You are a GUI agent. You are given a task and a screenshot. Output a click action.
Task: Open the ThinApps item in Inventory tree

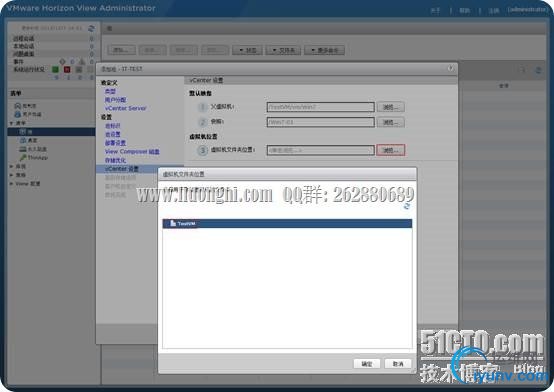[34, 157]
